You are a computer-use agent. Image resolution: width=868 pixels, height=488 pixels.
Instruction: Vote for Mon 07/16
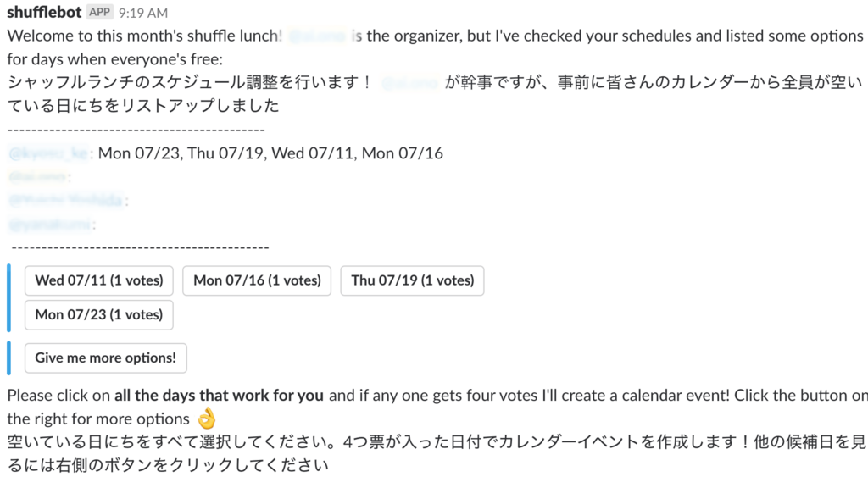coord(257,280)
